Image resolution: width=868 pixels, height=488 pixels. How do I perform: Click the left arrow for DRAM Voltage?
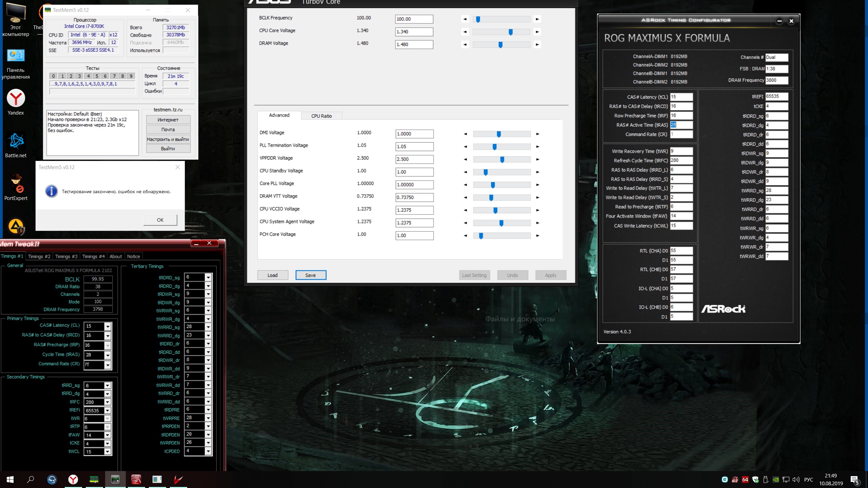pyautogui.click(x=465, y=44)
